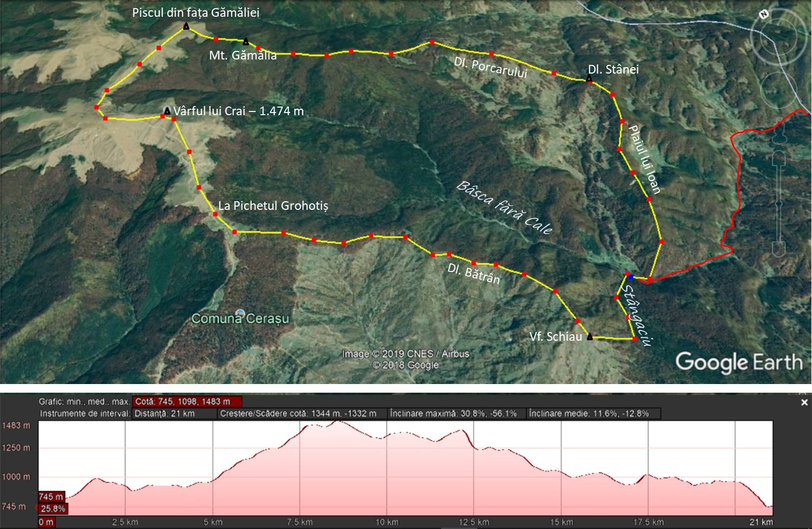Click the Comuna Cerașu placemark icon
The width and height of the screenshot is (812, 529).
tap(240, 314)
